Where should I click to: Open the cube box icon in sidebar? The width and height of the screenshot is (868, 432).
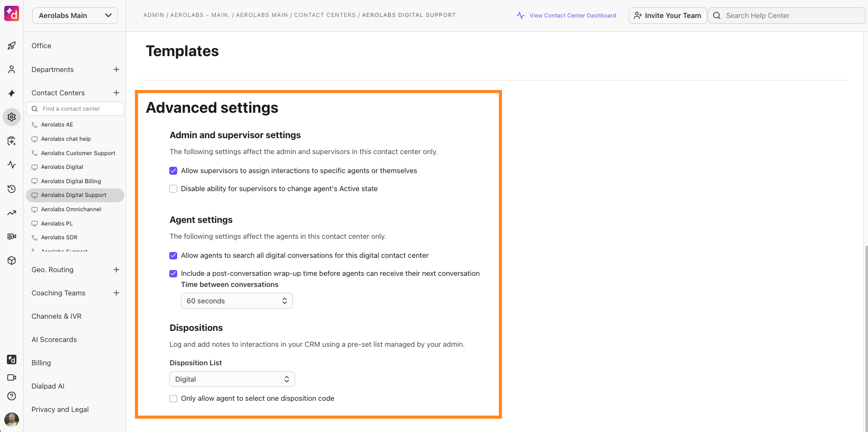[x=12, y=260]
